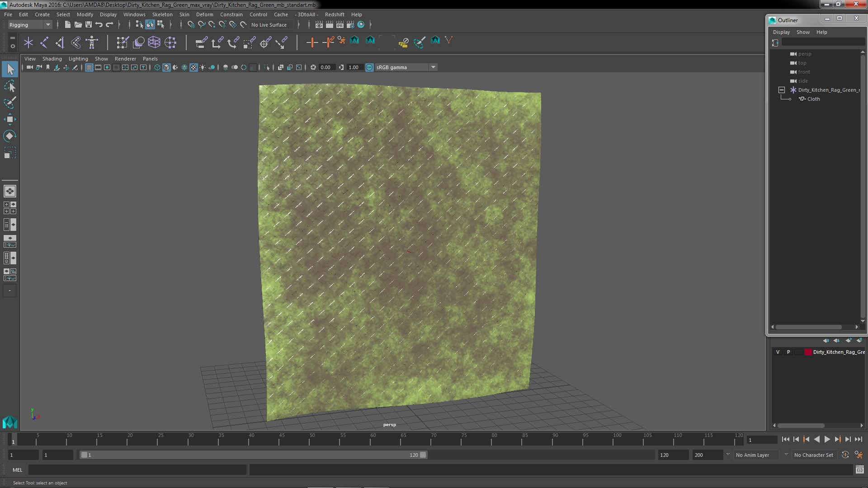Open the Render Settings icon
The width and height of the screenshot is (868, 488).
pos(350,25)
